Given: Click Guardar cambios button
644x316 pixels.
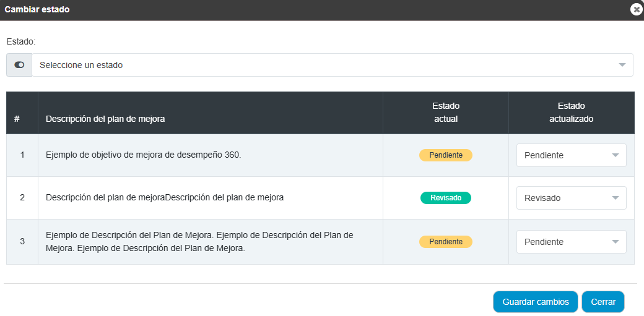Looking at the screenshot, I should (536, 302).
